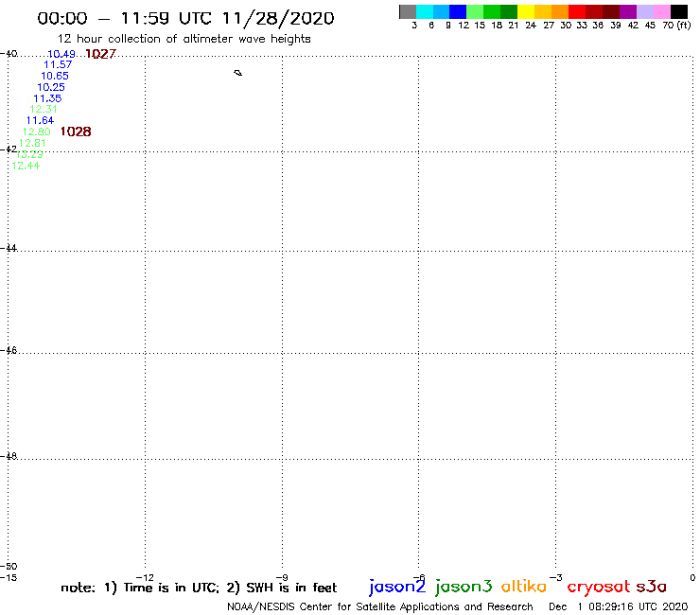Click the red 'cryosat' satellite label
Viewport: 700px width, 615px height.
[x=599, y=587]
